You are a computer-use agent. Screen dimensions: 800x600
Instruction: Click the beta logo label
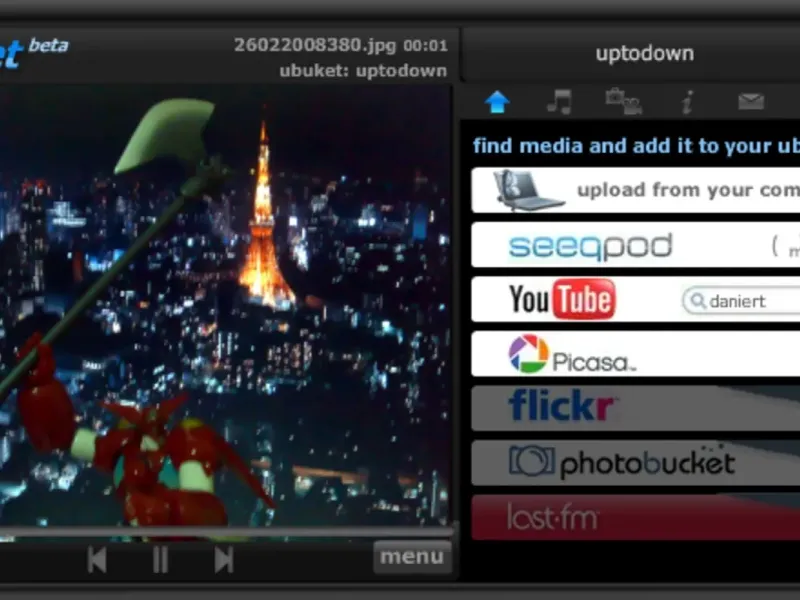pyautogui.click(x=48, y=45)
